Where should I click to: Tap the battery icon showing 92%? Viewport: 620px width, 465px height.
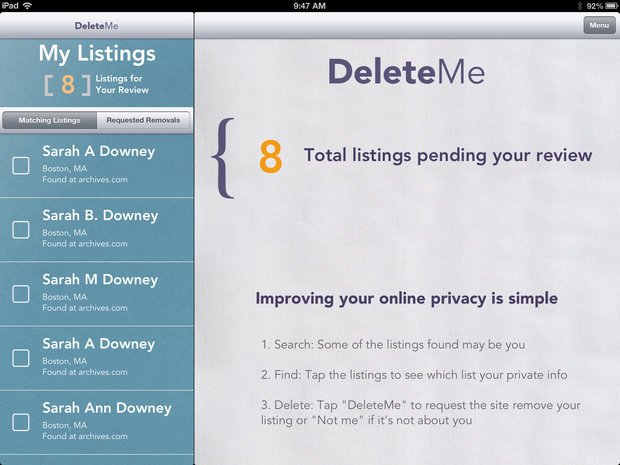point(609,6)
